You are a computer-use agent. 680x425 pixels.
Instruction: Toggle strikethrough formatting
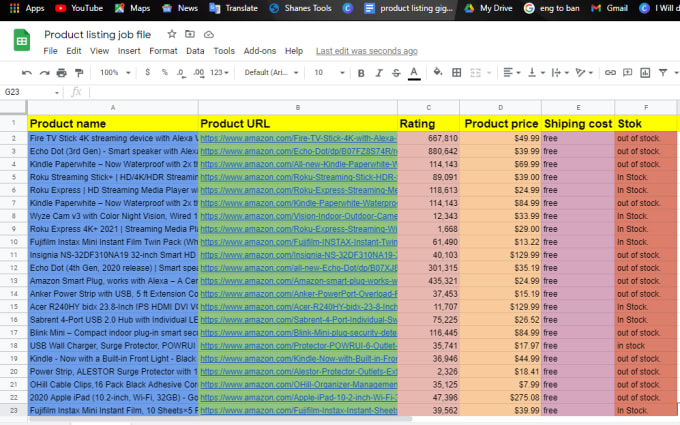pos(396,73)
